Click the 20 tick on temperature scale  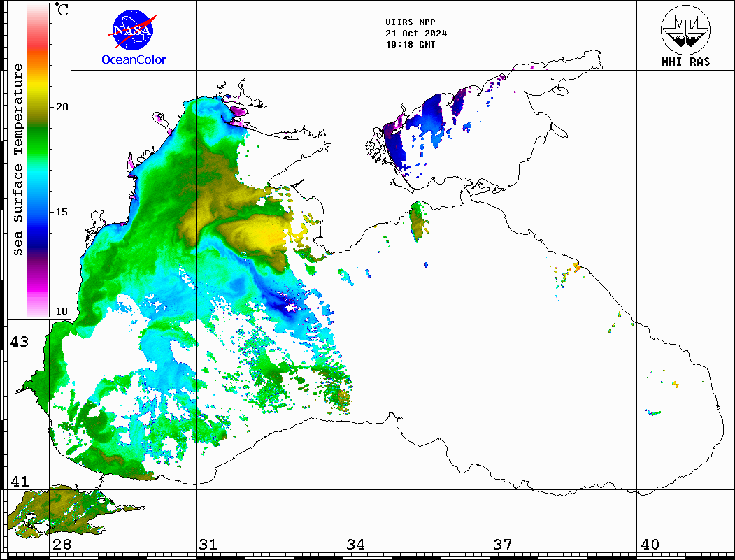(62, 107)
